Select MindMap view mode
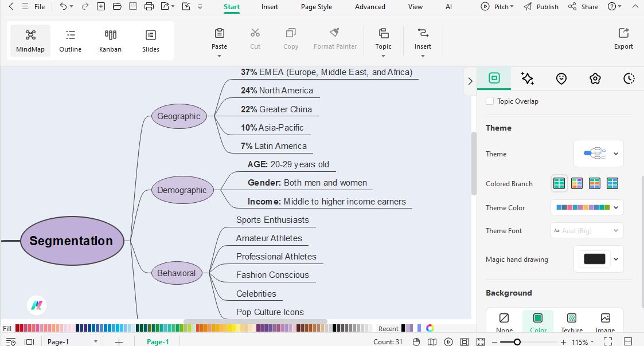This screenshot has height=346, width=644. point(30,41)
